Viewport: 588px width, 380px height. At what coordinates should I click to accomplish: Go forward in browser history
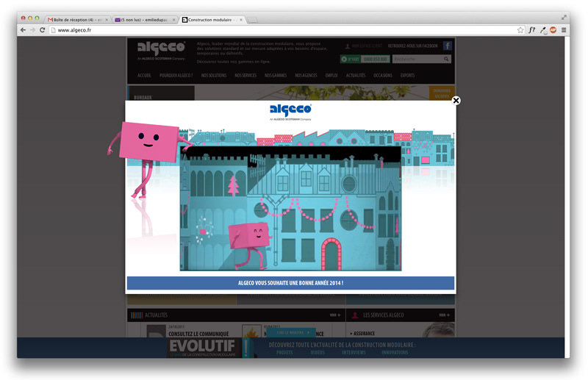click(x=32, y=30)
